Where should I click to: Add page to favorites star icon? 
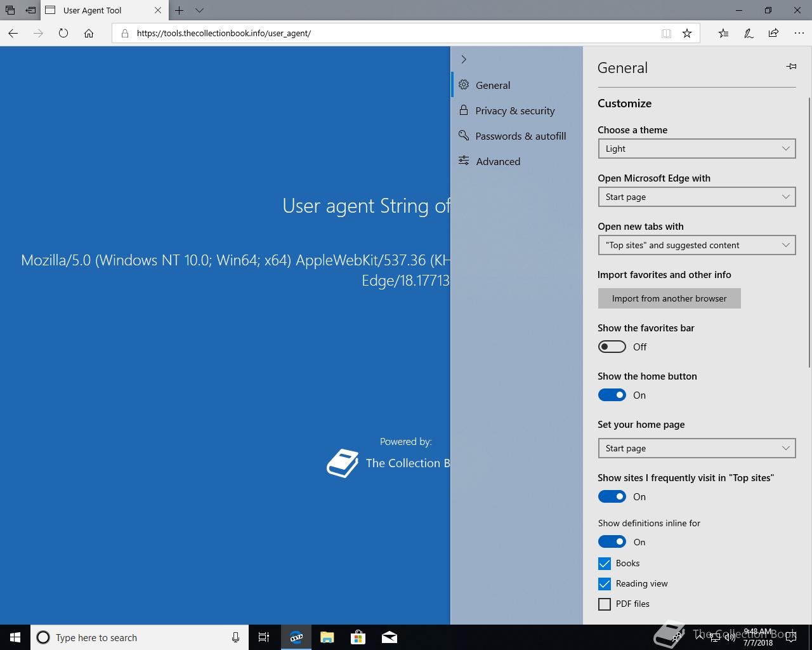tap(687, 33)
